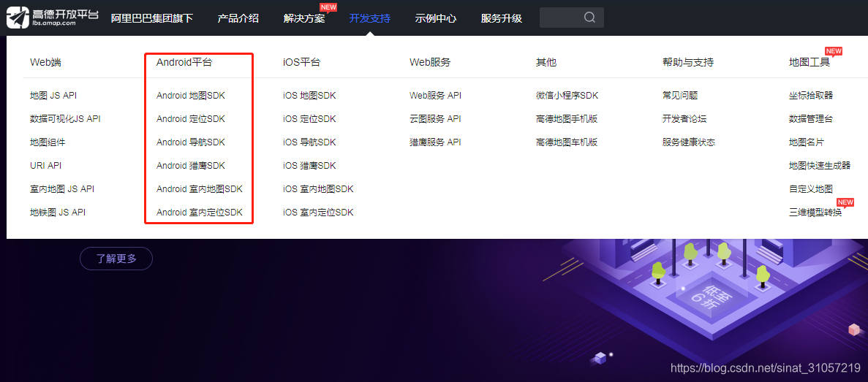The height and width of the screenshot is (382, 868).
Task: Open 坐标拾取器 tool link
Action: [x=811, y=95]
